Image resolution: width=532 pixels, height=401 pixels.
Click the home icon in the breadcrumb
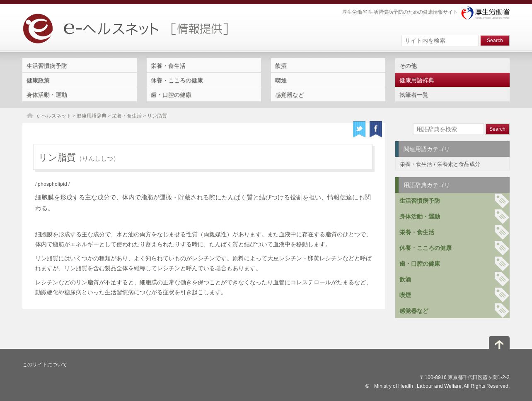[30, 115]
